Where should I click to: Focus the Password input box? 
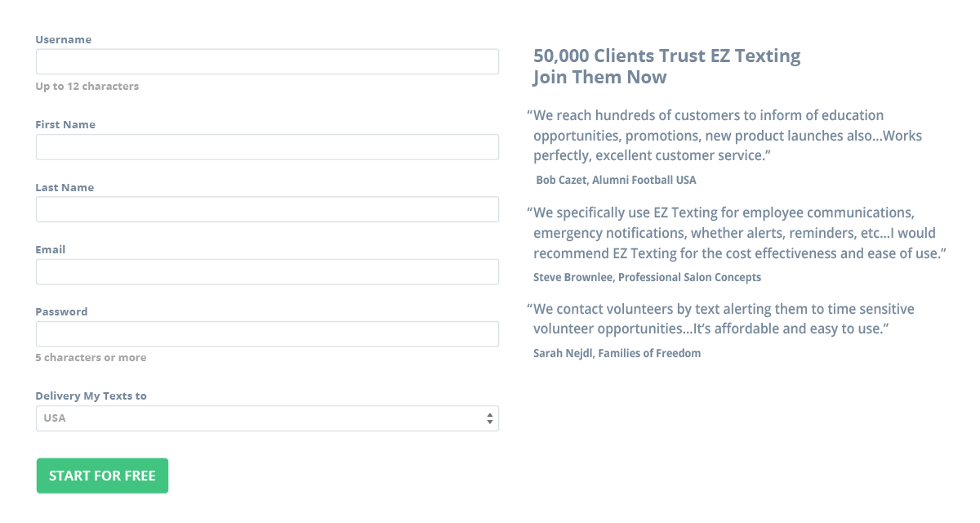[x=267, y=334]
